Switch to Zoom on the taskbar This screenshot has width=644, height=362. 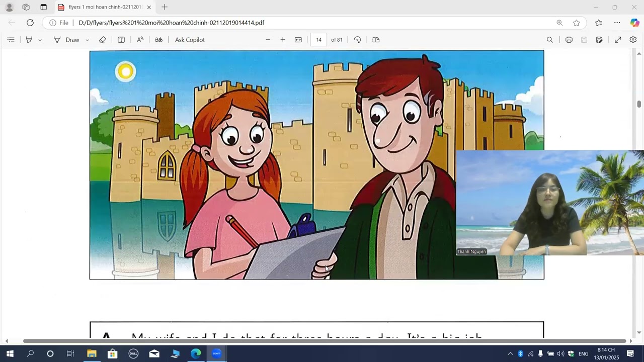(216, 353)
